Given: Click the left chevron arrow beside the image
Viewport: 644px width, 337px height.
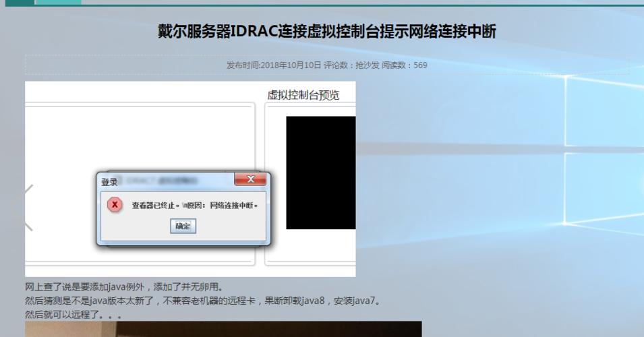Looking at the screenshot, I should point(22,208).
